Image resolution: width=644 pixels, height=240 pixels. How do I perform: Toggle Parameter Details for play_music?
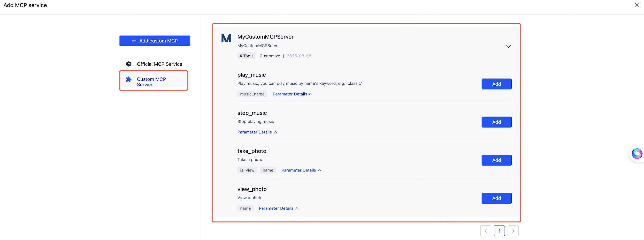293,94
